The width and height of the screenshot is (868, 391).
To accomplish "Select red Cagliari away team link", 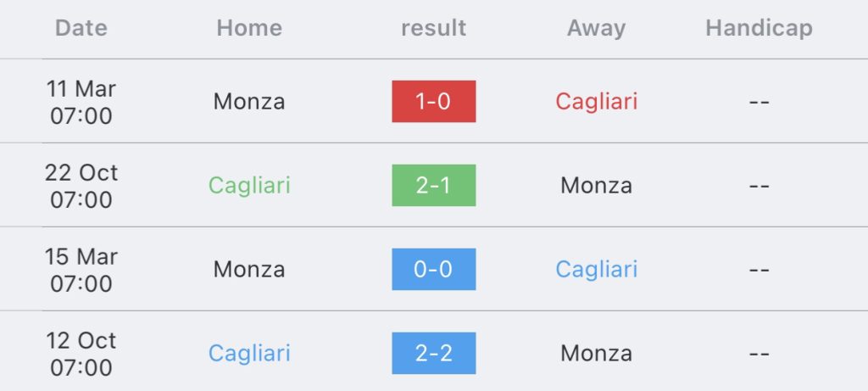I will click(596, 102).
